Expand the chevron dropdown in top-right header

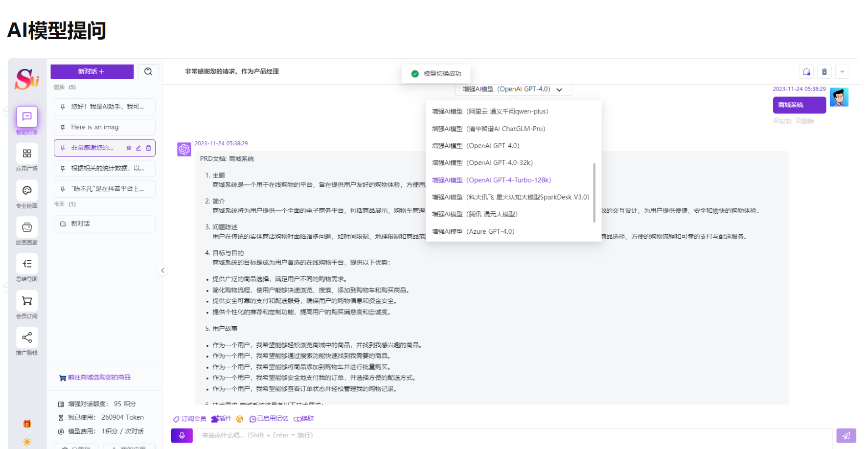point(842,72)
